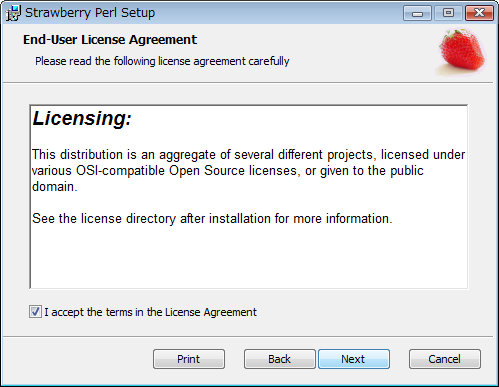Image resolution: width=499 pixels, height=387 pixels.
Task: Click the 'End-User License Agreement' heading
Action: tap(110, 40)
